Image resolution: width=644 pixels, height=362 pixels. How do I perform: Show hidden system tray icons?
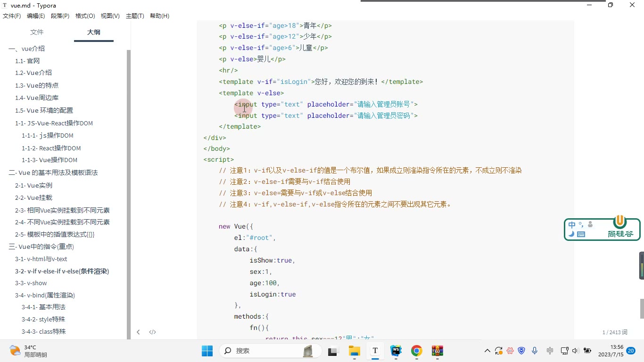(487, 351)
